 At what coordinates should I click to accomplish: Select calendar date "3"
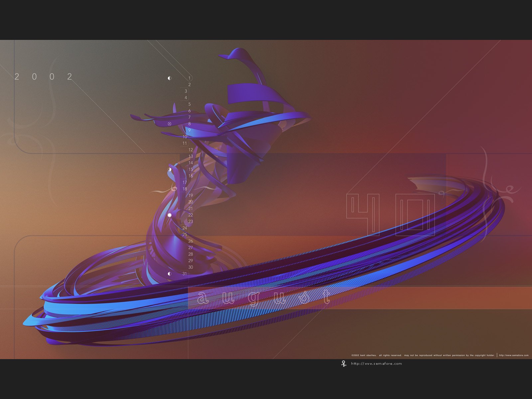[x=186, y=91]
